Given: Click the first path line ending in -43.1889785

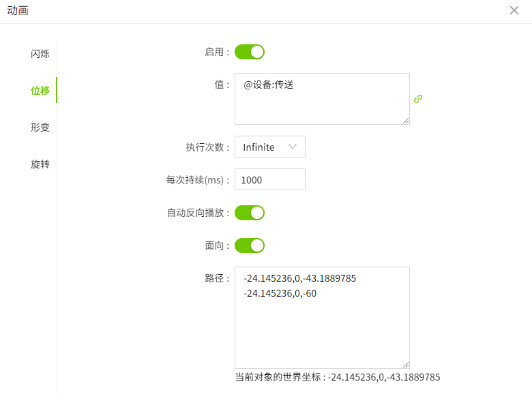Looking at the screenshot, I should click(x=299, y=278).
